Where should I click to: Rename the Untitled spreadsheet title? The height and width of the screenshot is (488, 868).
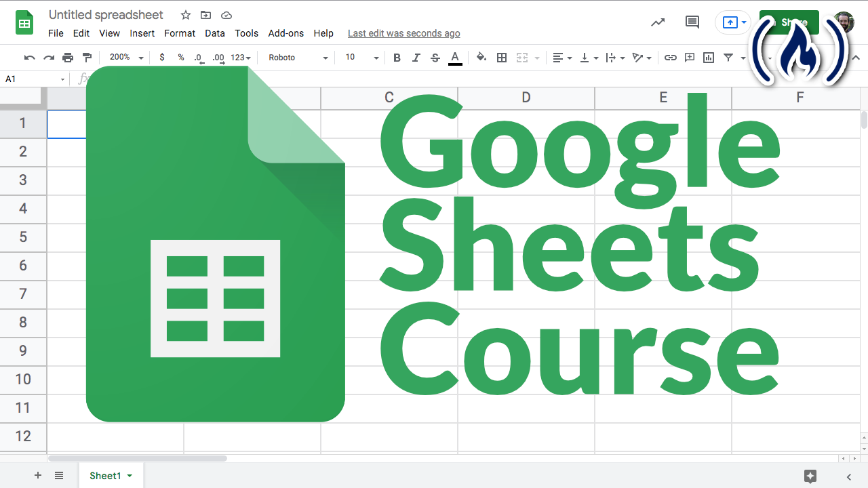(x=106, y=15)
